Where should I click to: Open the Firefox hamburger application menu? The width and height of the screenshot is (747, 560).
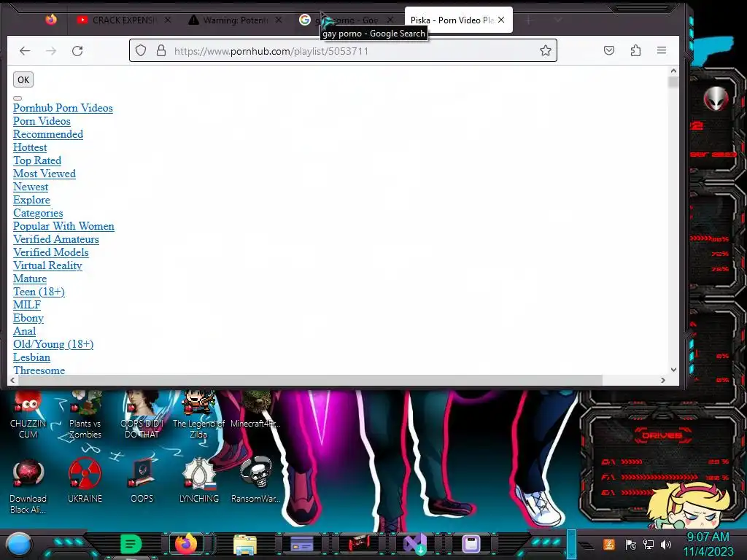point(662,50)
